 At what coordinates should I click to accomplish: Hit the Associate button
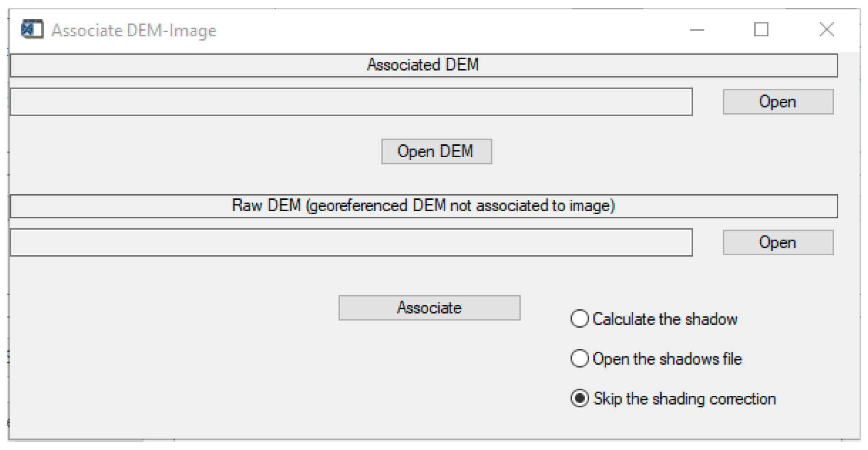point(429,307)
